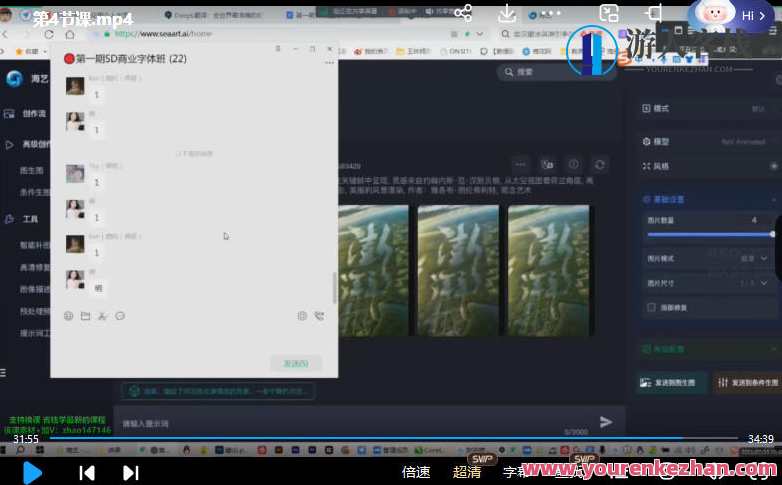Viewport: 782px width, 485px height.
Task: Click the sidebar collapse menu icon
Action: pyautogui.click(x=3, y=373)
